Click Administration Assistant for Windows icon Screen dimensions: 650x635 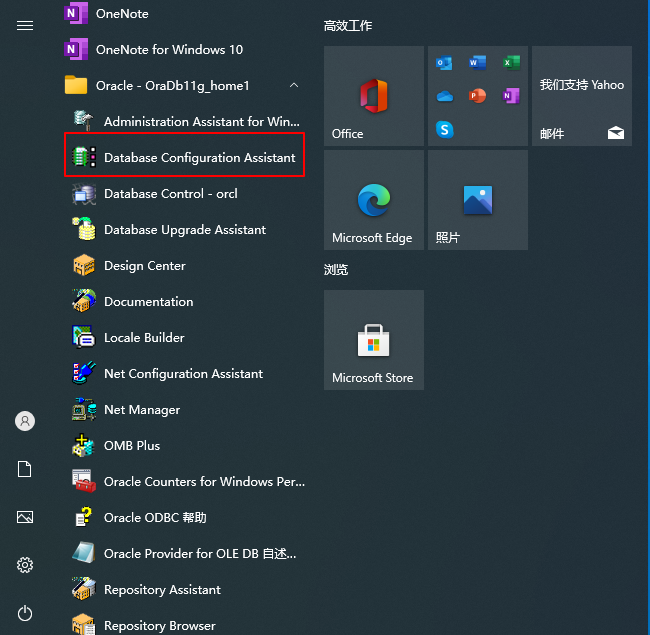(84, 121)
